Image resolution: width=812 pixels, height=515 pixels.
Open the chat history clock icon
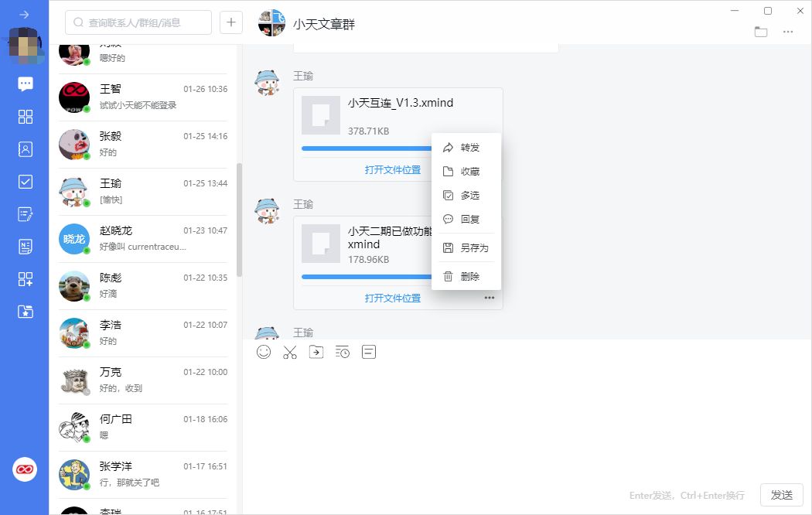(x=343, y=353)
